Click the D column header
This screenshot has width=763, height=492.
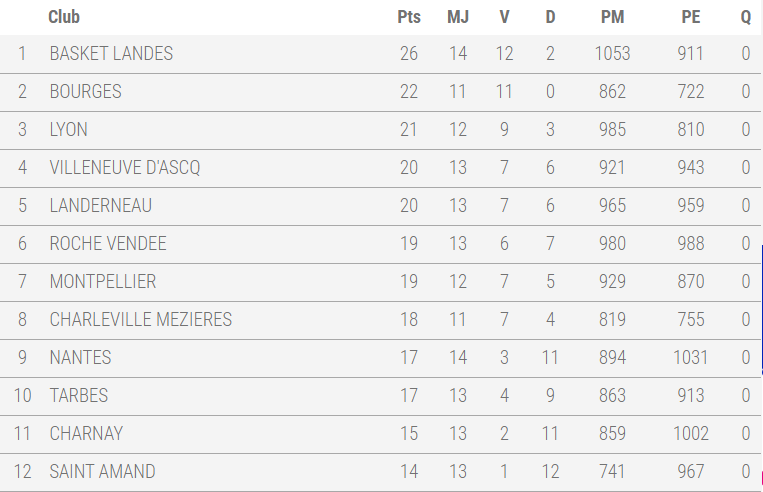point(550,17)
